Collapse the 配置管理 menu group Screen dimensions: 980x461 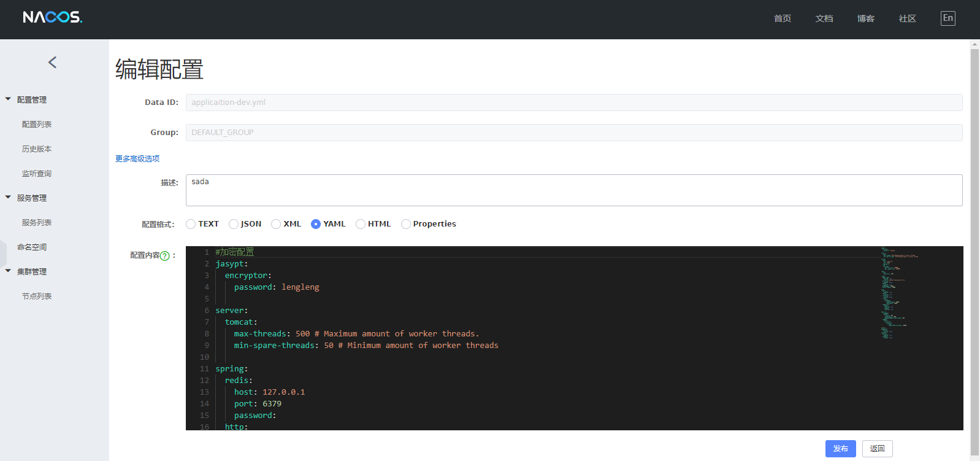pos(8,99)
